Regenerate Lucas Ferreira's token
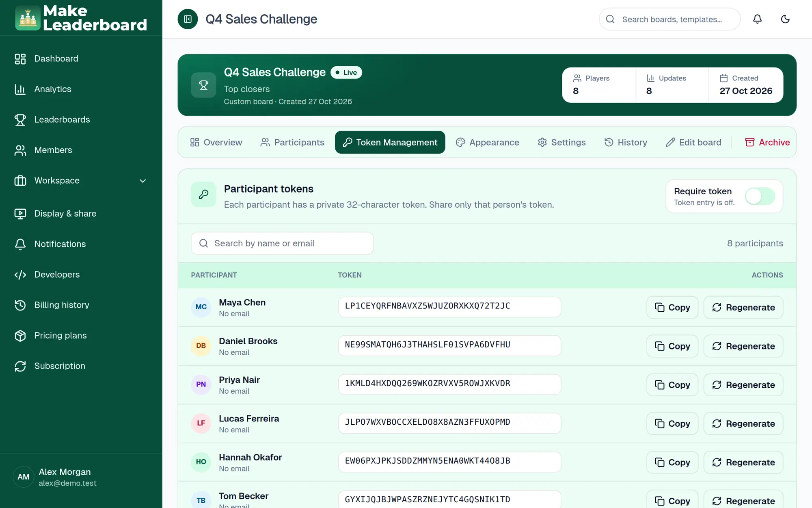The image size is (812, 508). coord(743,424)
